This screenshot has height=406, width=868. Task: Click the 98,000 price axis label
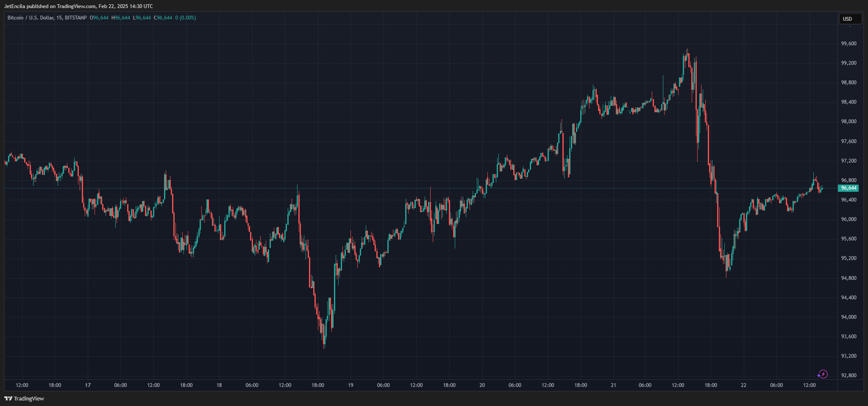849,122
